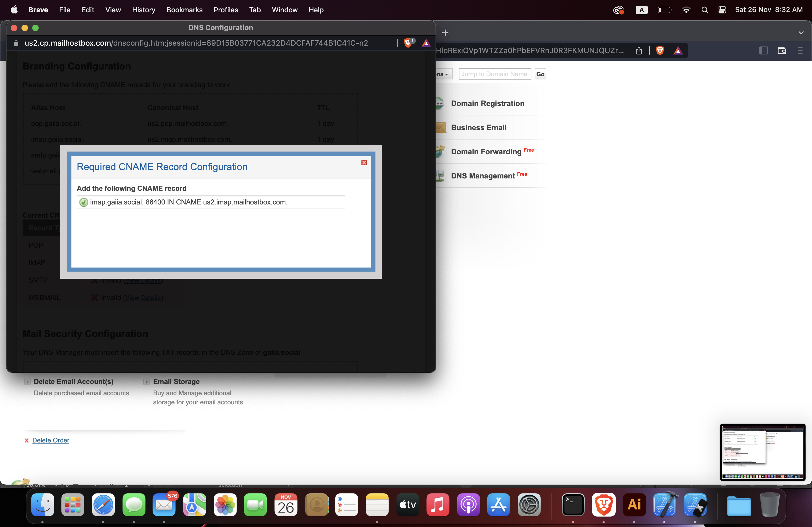Open Finder from the Dock
The image size is (812, 527).
click(42, 504)
